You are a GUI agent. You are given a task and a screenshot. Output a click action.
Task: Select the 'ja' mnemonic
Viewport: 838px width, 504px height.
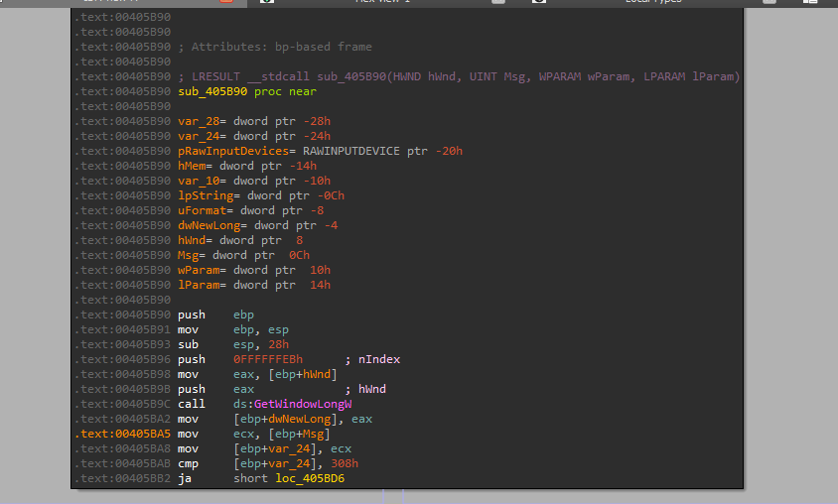pos(185,479)
